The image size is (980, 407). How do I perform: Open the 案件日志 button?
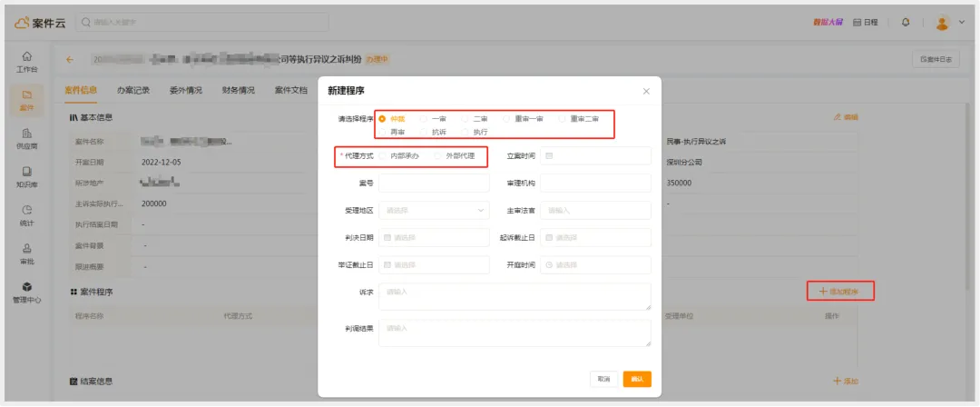point(936,59)
